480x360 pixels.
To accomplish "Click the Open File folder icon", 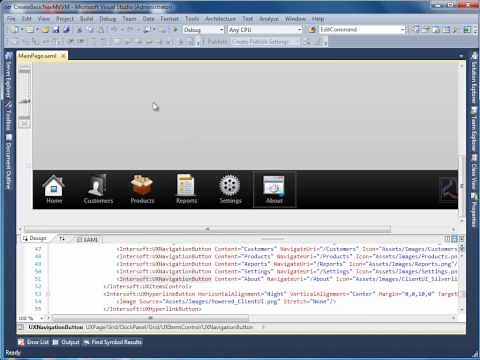I will [x=45, y=30].
